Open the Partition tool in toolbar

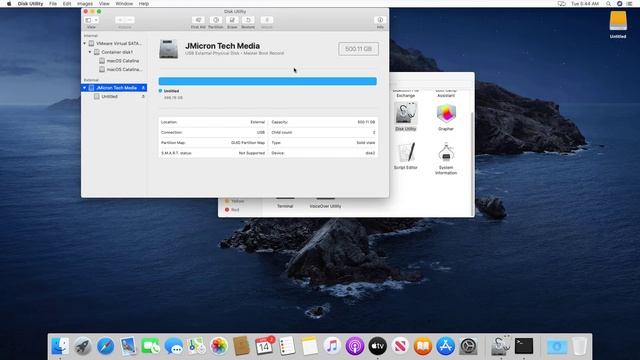(x=216, y=20)
